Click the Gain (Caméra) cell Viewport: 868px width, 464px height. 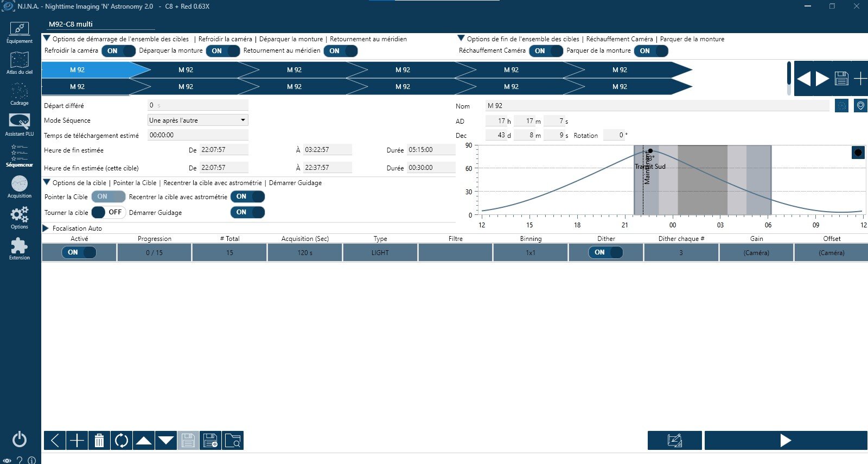[x=756, y=252]
